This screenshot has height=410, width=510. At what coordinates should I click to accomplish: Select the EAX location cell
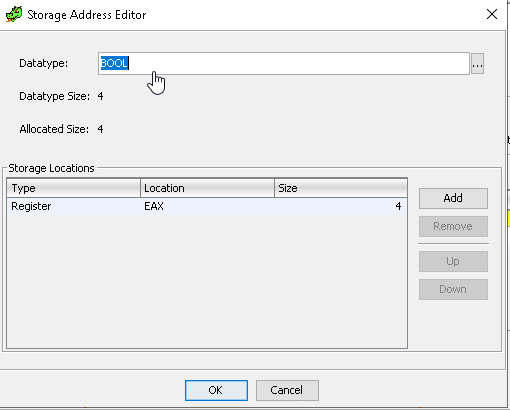point(207,206)
